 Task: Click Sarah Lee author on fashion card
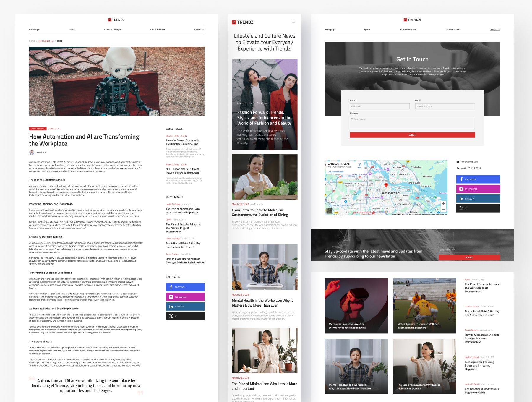[x=262, y=103]
